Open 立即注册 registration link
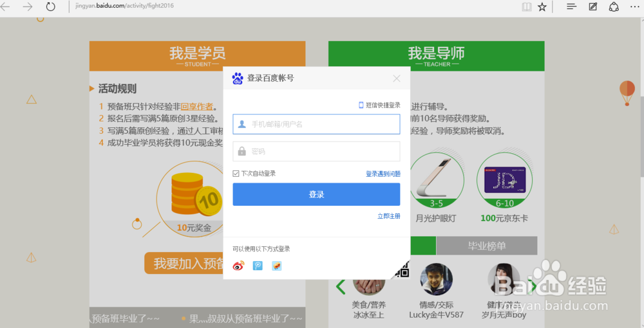This screenshot has height=328, width=644. 388,216
